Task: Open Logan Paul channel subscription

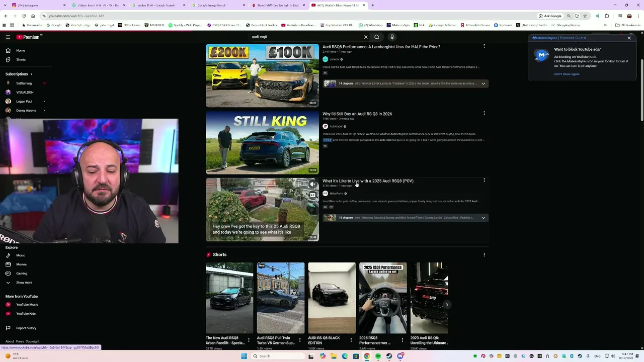Action: tap(24, 101)
